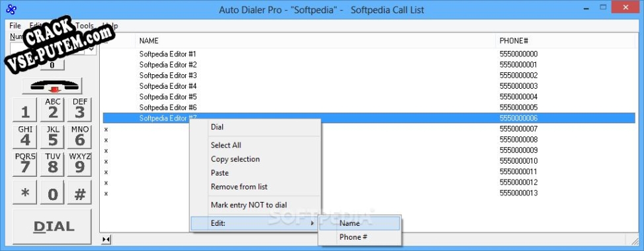Choose Paste in the context menu
644x251 pixels.
point(255,173)
